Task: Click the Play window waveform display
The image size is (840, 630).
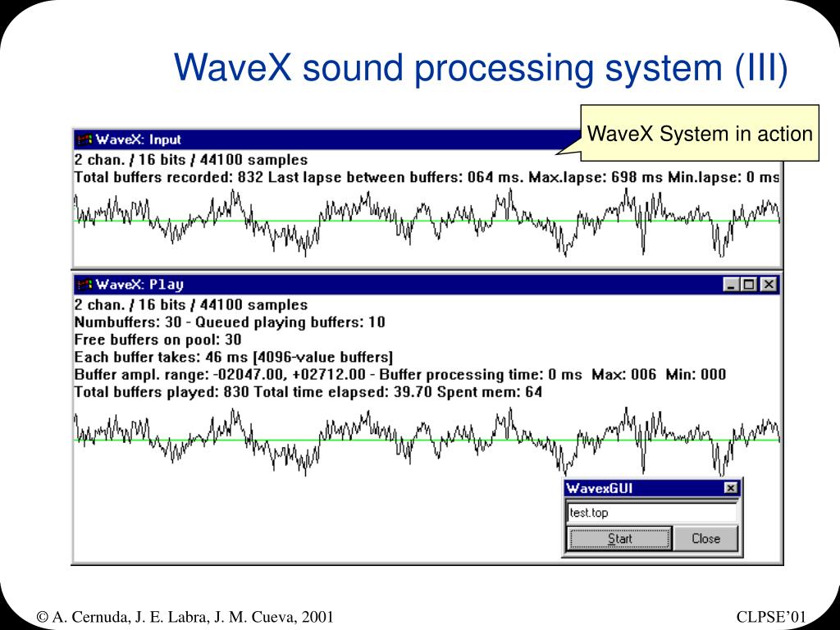Action: (427, 442)
